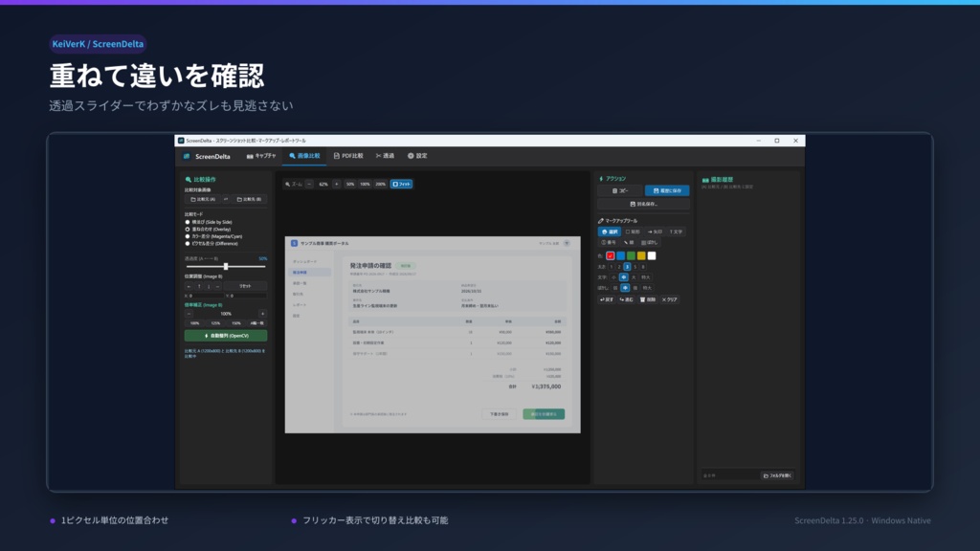
Task: Set canvas zoom to 200%
Action: [381, 185]
